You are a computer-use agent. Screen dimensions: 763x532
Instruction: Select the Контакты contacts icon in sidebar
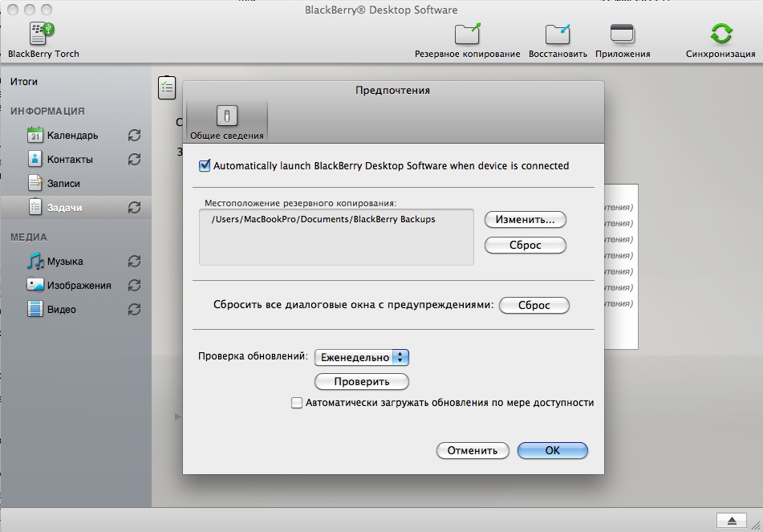tap(35, 159)
